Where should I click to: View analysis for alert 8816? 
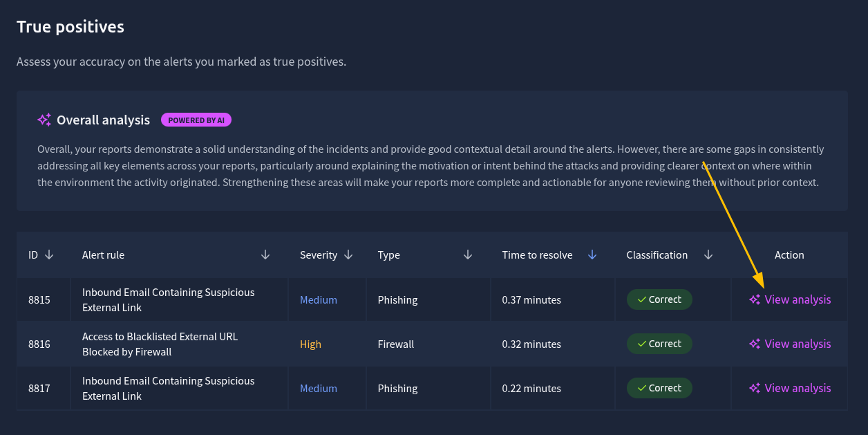coord(798,344)
